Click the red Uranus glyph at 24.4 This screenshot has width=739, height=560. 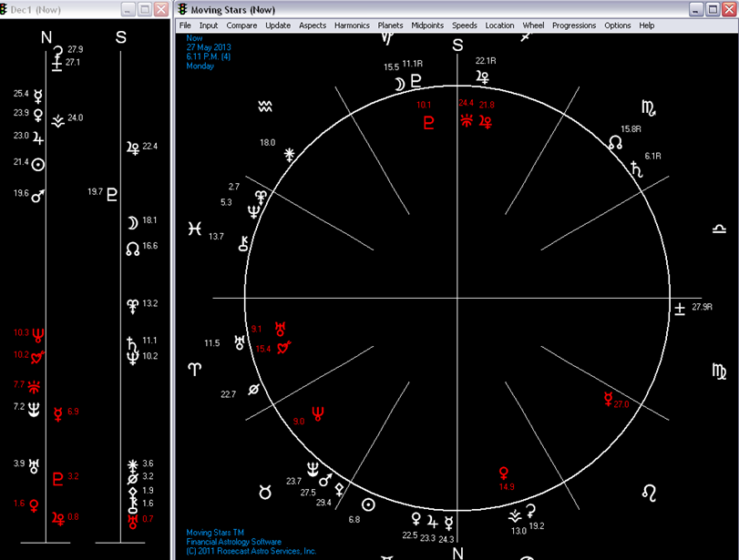[467, 120]
